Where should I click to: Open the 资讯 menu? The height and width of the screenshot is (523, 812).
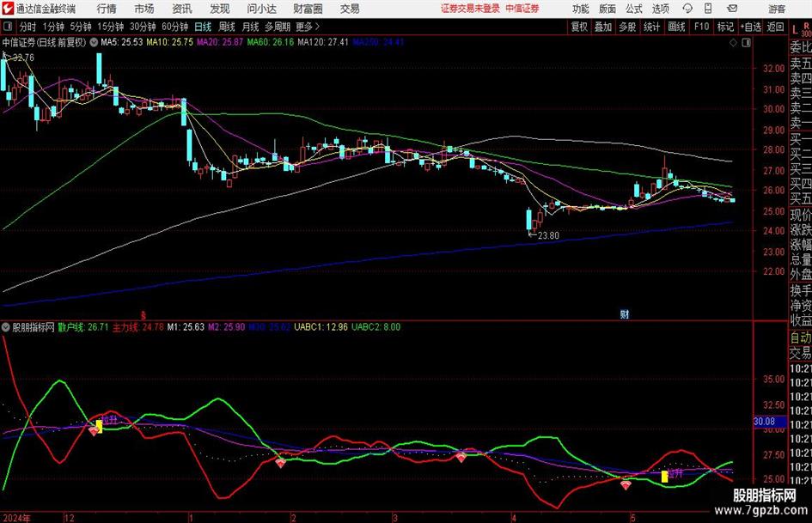182,9
